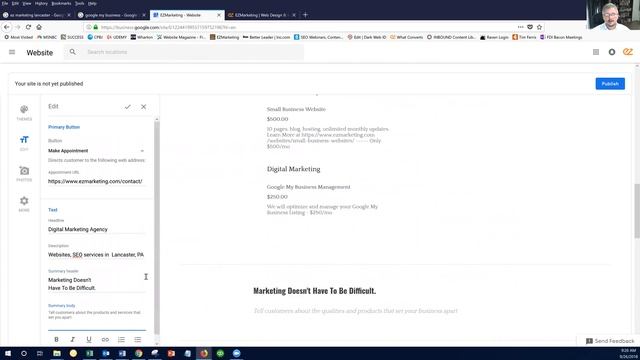Screen dimensions: 640x360
Task: Open MSNBC bookmark
Action: (x=47, y=37)
